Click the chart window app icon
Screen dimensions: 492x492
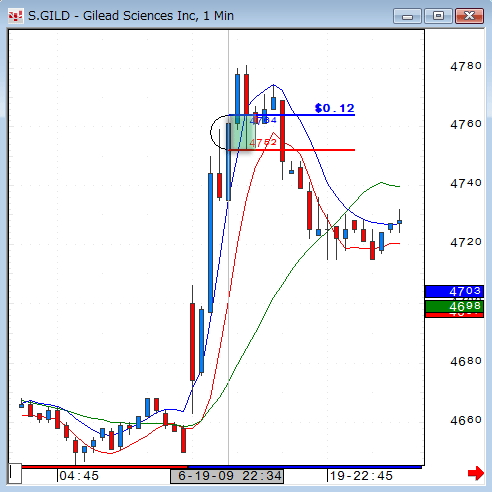[16, 15]
